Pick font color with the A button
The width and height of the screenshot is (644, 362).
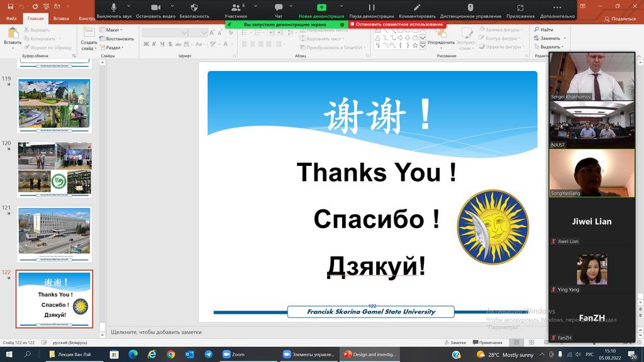point(226,44)
